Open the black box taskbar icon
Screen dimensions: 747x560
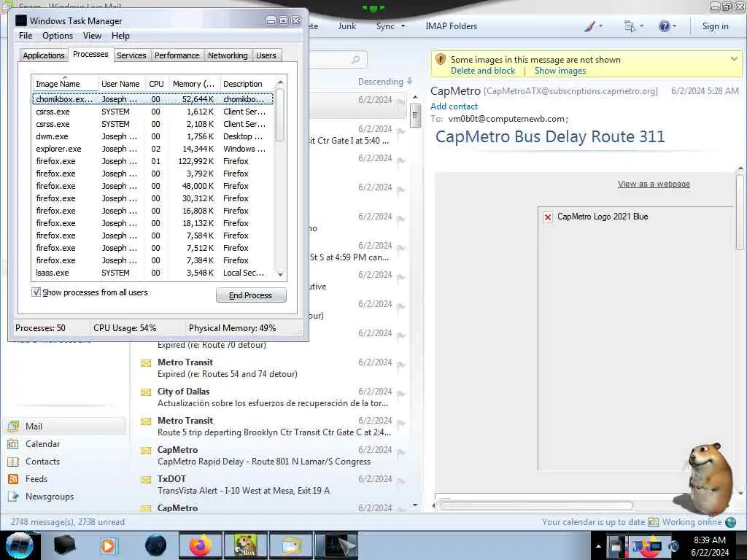[64, 545]
